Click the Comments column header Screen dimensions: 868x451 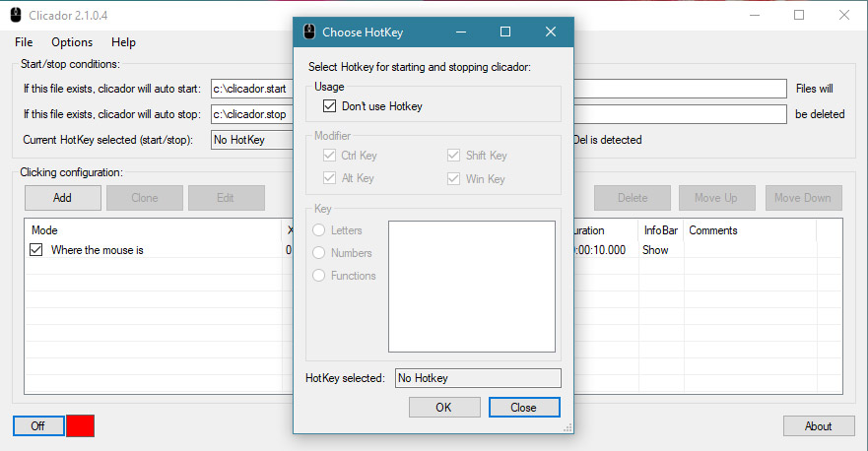(749, 230)
